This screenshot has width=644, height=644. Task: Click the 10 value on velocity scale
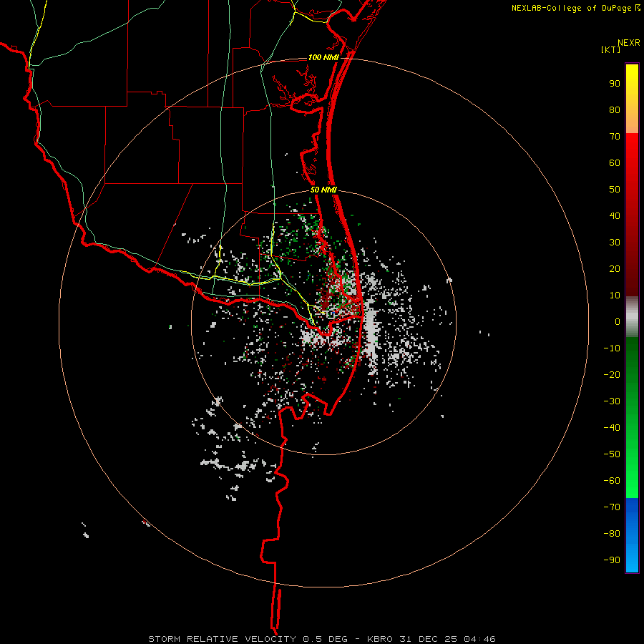coord(615,296)
